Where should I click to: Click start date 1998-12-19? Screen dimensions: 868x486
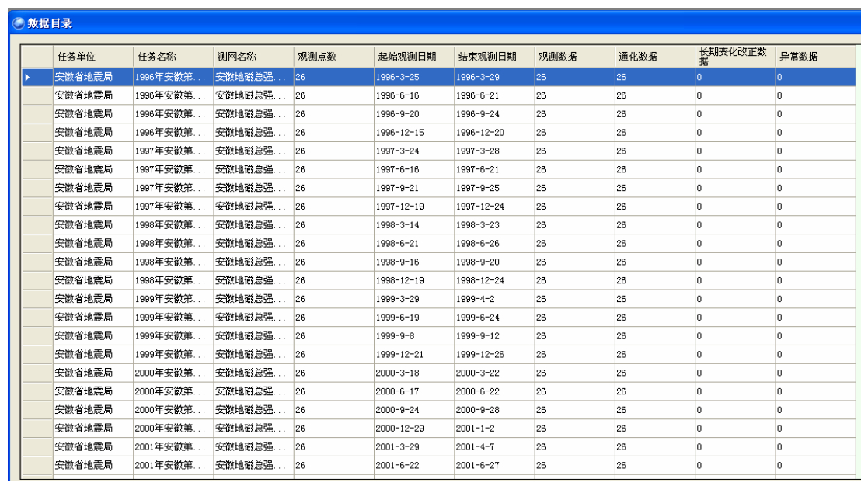tap(414, 281)
